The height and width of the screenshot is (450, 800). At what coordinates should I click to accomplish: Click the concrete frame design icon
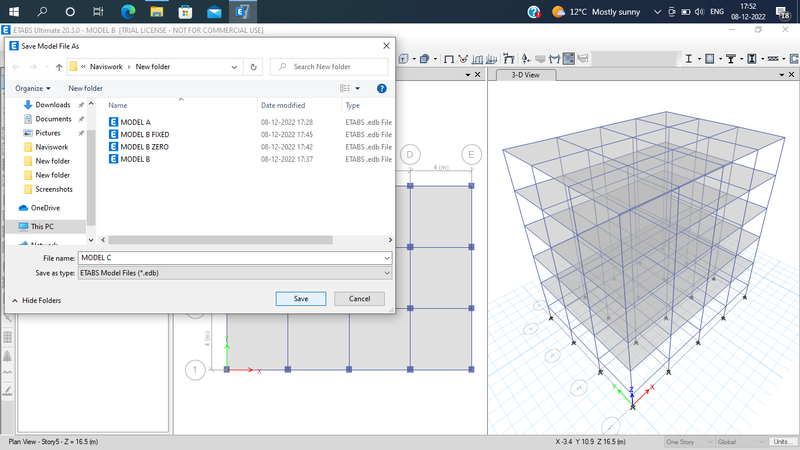pos(710,59)
